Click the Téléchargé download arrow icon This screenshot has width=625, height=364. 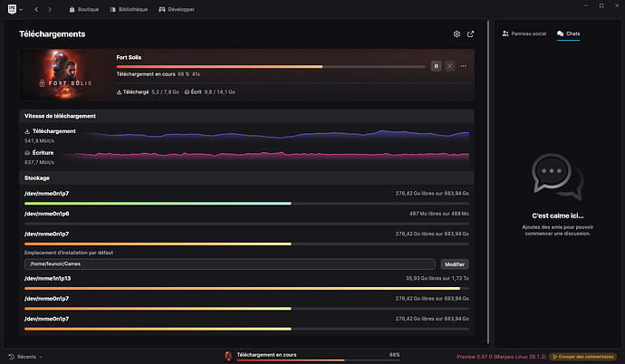point(119,92)
